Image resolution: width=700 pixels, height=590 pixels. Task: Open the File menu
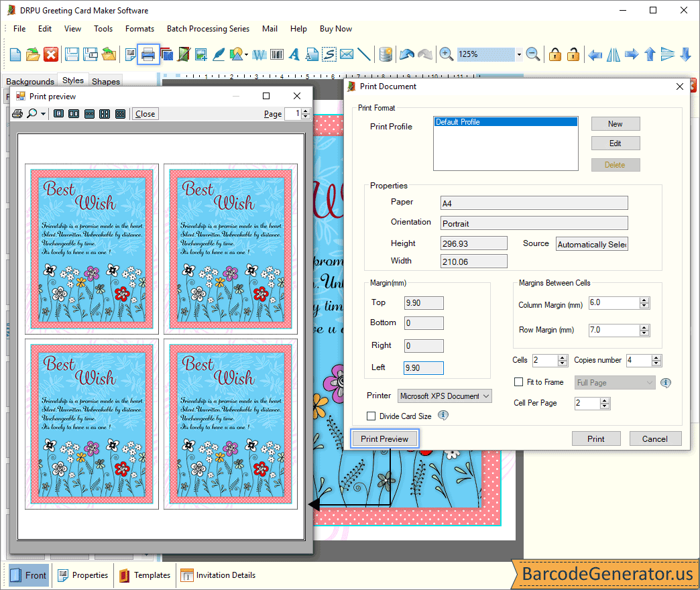tap(19, 29)
